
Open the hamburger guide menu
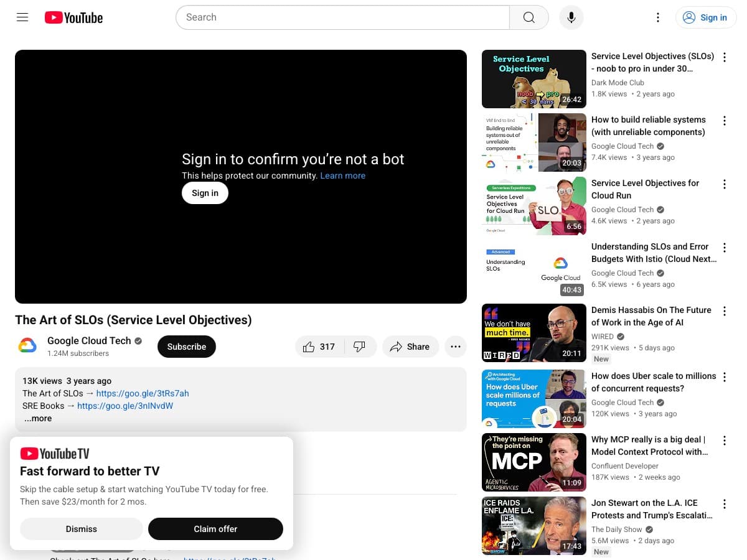[x=22, y=17]
